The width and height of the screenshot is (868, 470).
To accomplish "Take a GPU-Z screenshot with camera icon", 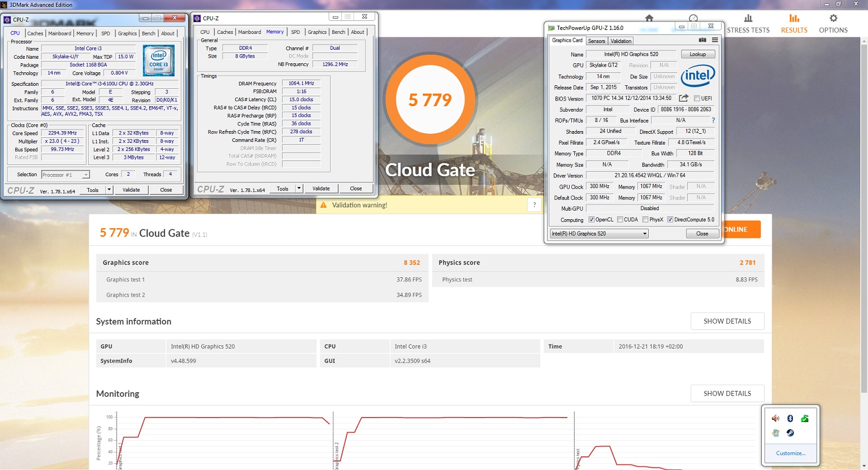I will click(x=702, y=40).
